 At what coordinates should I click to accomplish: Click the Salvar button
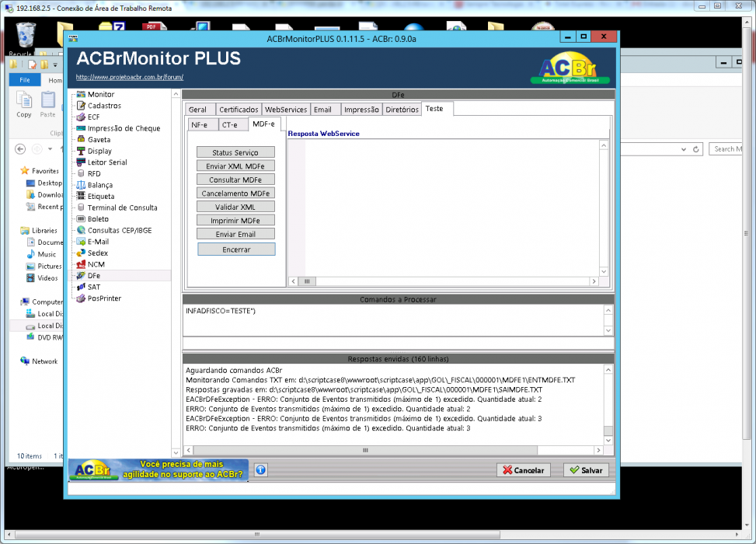(586, 470)
